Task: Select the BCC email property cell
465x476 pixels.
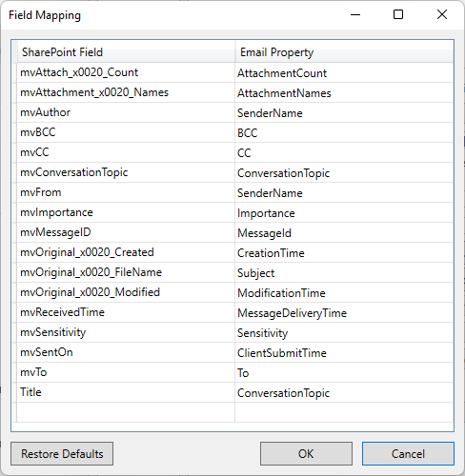Action: click(344, 132)
